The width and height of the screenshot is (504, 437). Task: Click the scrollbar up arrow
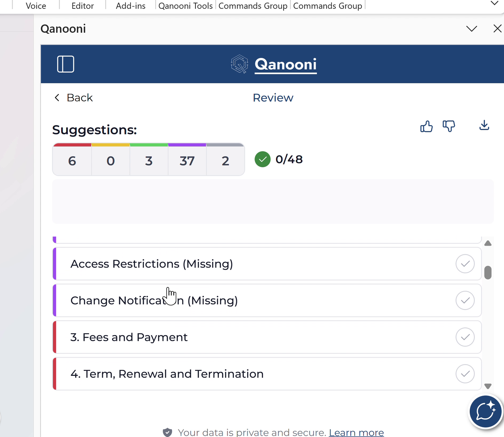click(488, 243)
